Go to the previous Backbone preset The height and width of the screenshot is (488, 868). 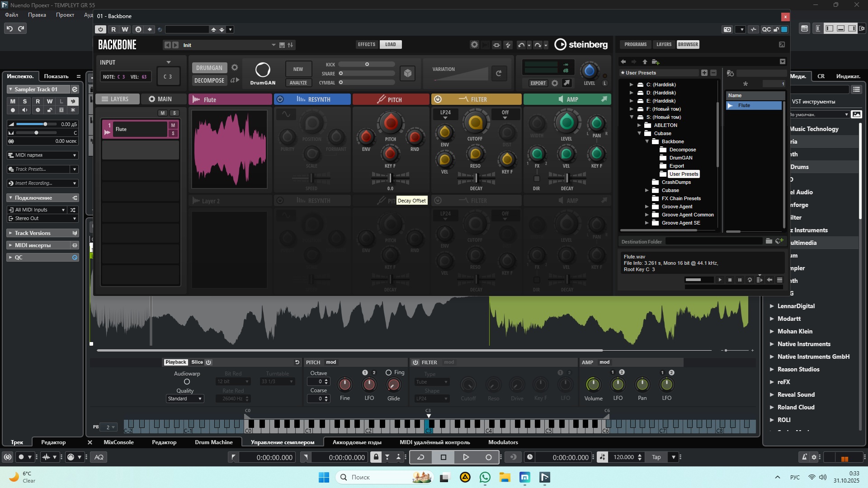(x=168, y=45)
